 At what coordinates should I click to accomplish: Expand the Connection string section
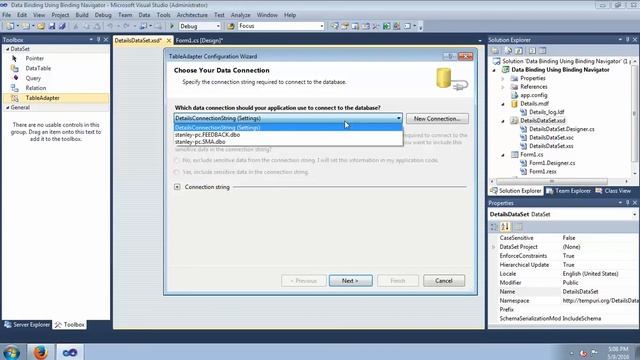point(177,187)
